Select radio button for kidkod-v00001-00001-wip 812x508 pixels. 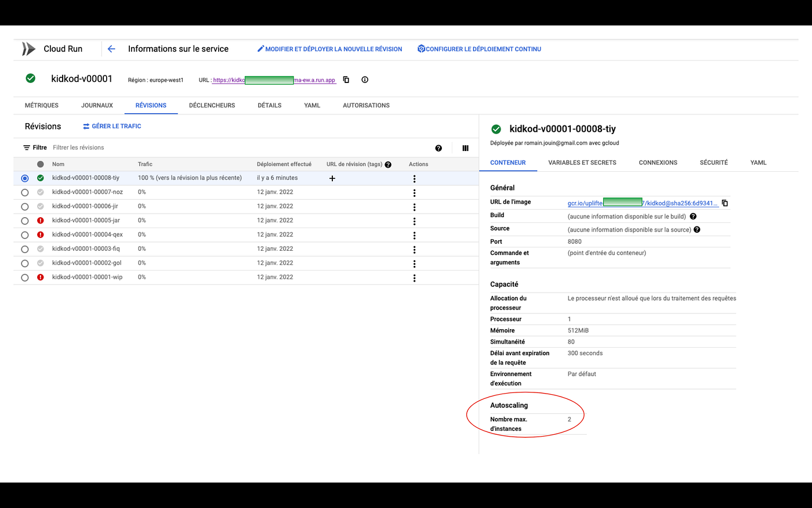[x=24, y=278]
